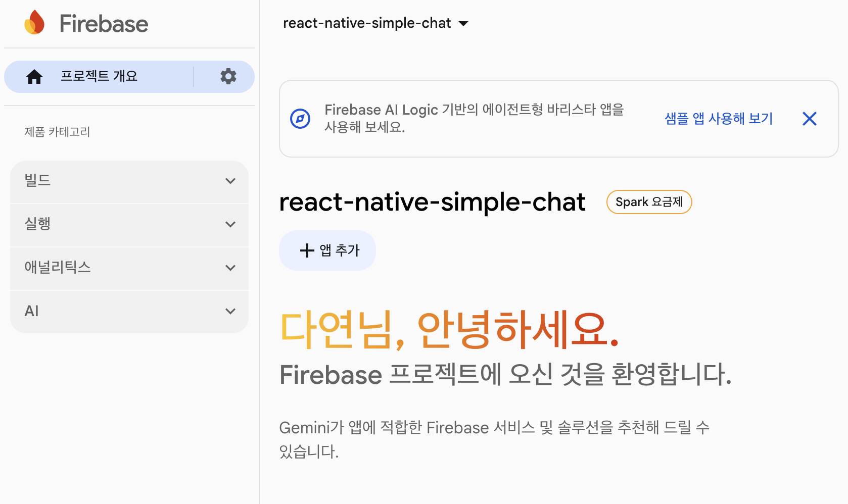Dismiss the Firebase AI Logic banner
Image resolution: width=848 pixels, height=504 pixels.
tap(810, 119)
